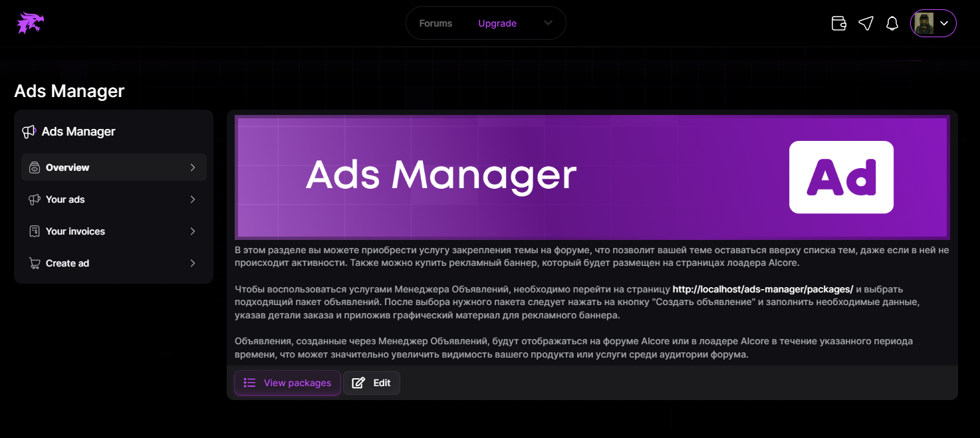Image resolution: width=980 pixels, height=438 pixels.
Task: Expand the Overview chevron arrow
Action: [193, 167]
